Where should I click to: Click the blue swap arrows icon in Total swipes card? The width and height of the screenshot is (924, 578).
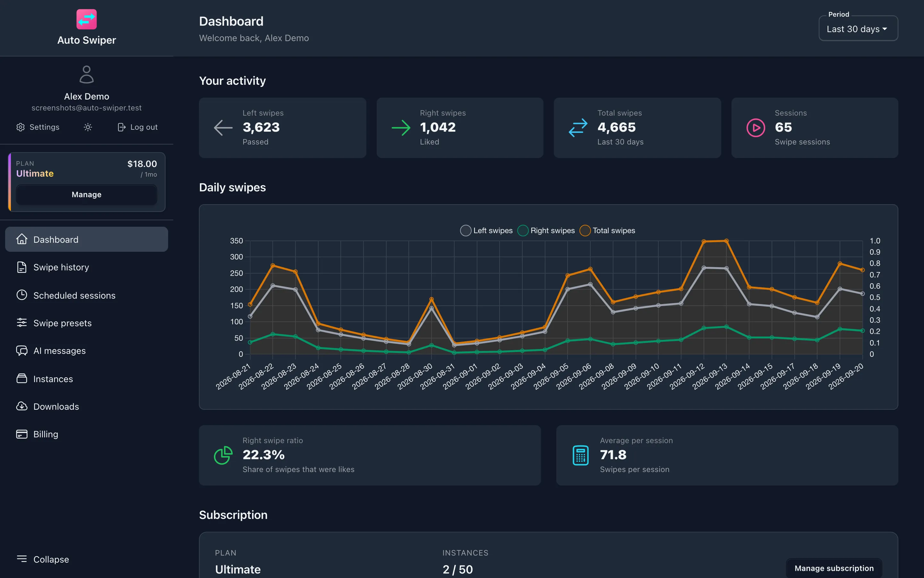point(578,128)
